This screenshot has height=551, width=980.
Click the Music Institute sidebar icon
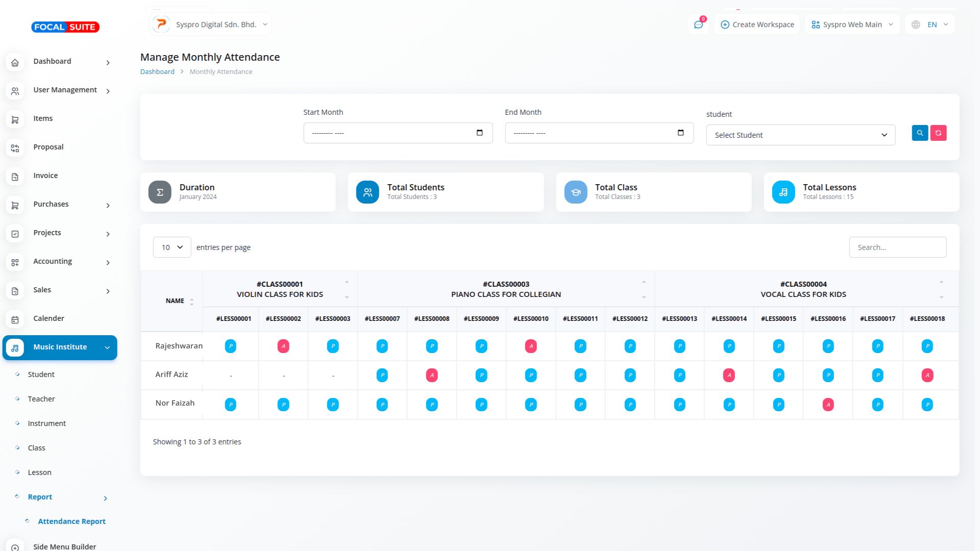click(15, 347)
